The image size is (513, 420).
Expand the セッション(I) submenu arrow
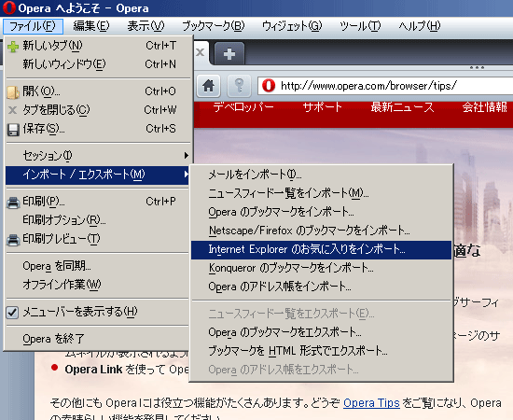(187, 155)
